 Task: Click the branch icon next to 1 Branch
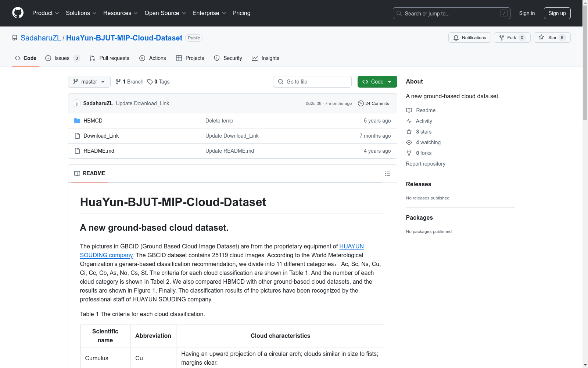(x=118, y=82)
